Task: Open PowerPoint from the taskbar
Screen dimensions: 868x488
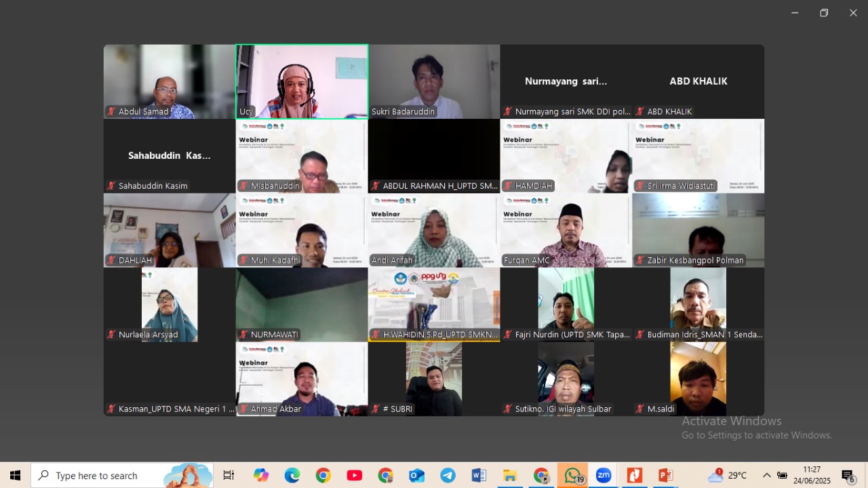Action: coord(665,476)
